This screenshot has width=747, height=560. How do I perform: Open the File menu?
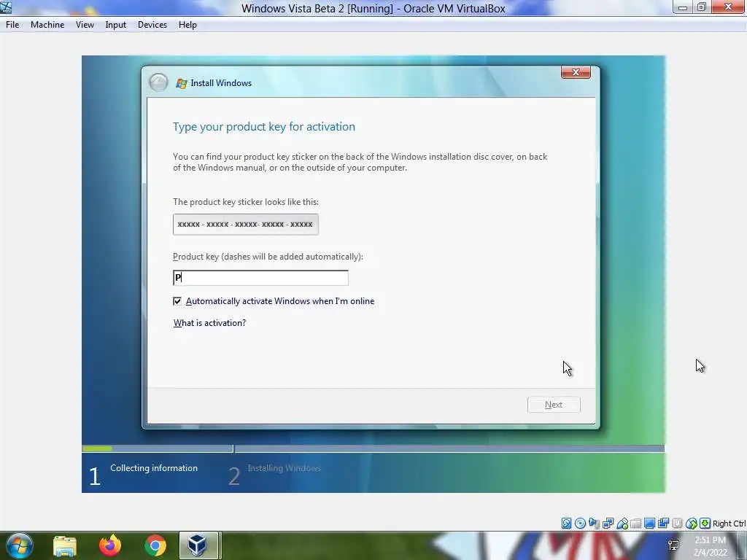pyautogui.click(x=12, y=25)
